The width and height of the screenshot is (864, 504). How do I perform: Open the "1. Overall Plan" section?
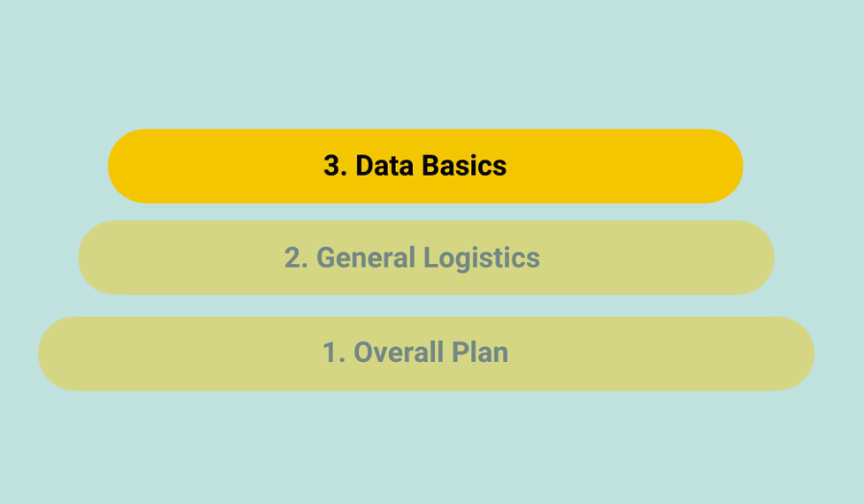(x=425, y=353)
